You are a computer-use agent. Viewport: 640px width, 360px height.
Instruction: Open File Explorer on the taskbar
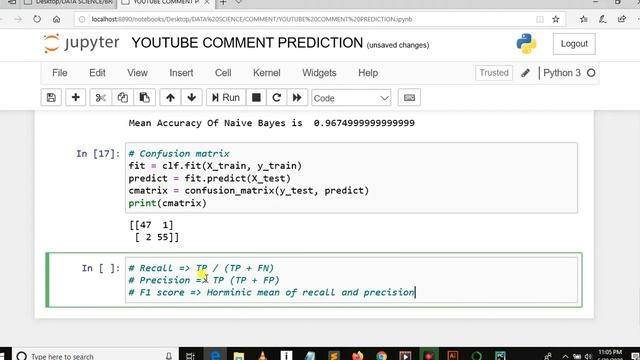click(239, 356)
